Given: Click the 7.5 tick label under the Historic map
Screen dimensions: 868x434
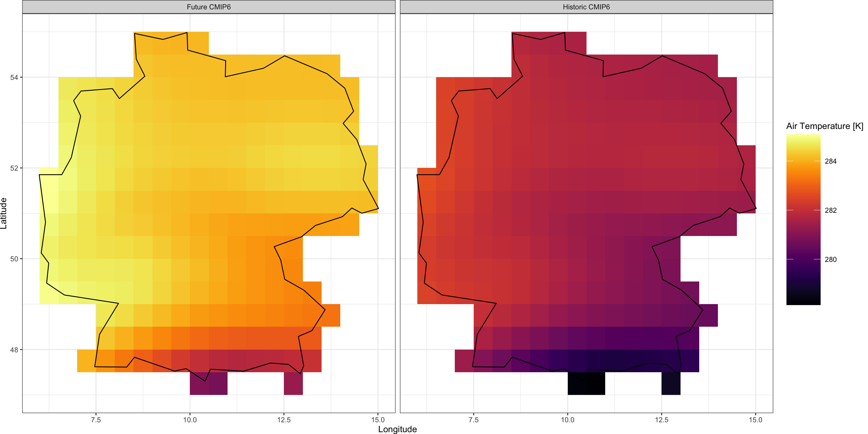Looking at the screenshot, I should pyautogui.click(x=473, y=420).
